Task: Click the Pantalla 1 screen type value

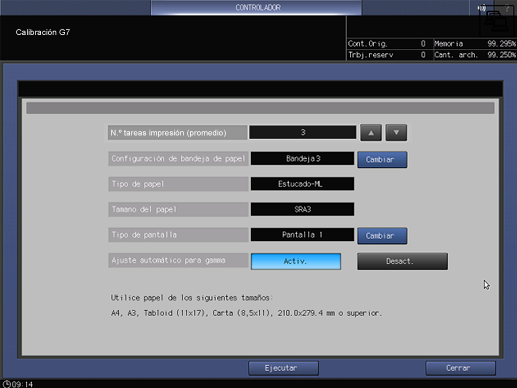Action: (x=302, y=235)
